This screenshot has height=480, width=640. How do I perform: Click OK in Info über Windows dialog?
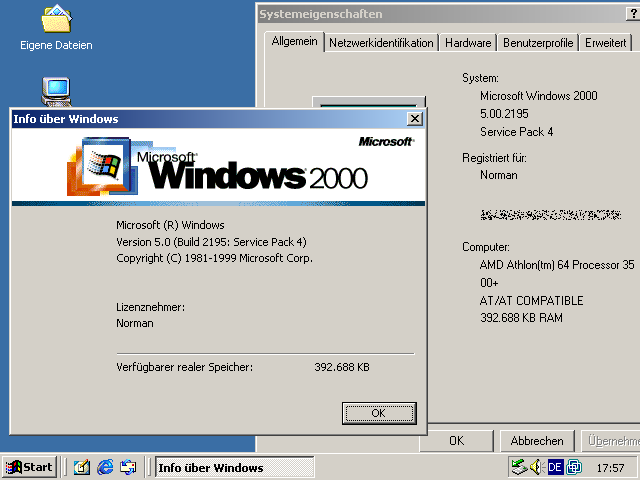pyautogui.click(x=379, y=413)
